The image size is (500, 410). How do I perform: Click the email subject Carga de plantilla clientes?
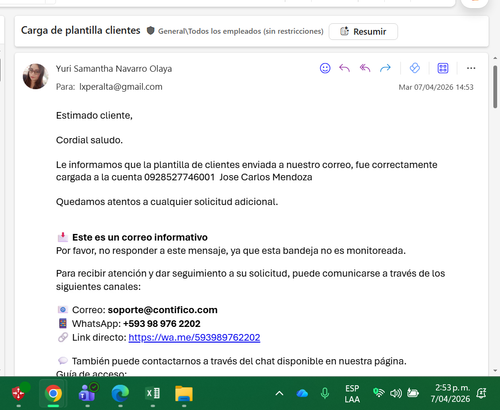(x=81, y=30)
